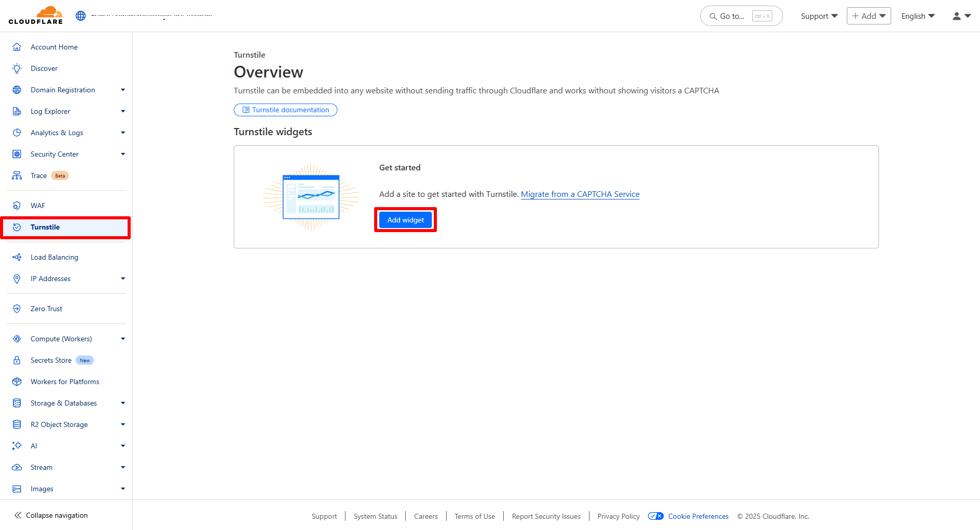This screenshot has height=530, width=980.
Task: Expand the Images submenu arrow
Action: [123, 489]
